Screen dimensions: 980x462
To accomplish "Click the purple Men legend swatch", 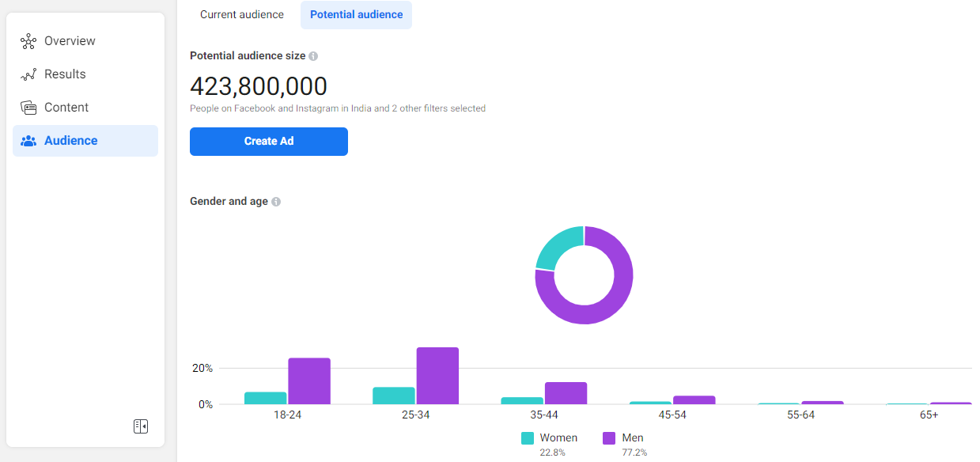I will (x=609, y=438).
